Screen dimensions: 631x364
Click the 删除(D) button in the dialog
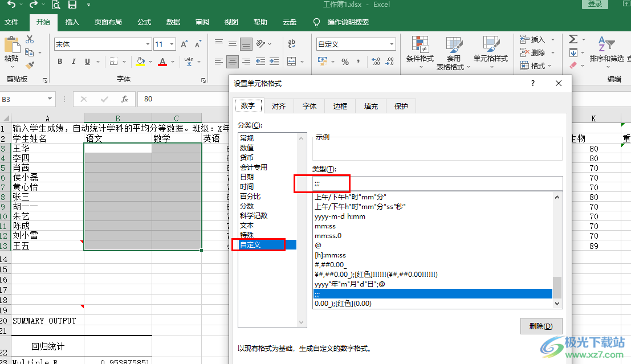541,326
